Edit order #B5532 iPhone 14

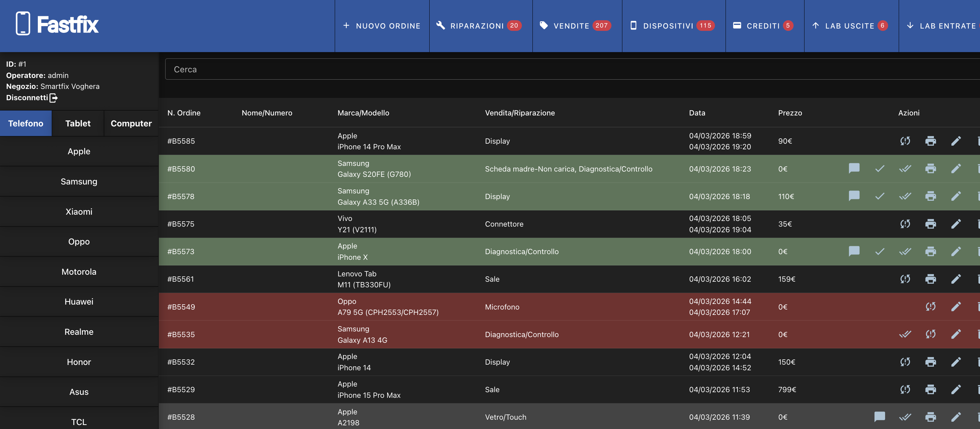pos(956,362)
